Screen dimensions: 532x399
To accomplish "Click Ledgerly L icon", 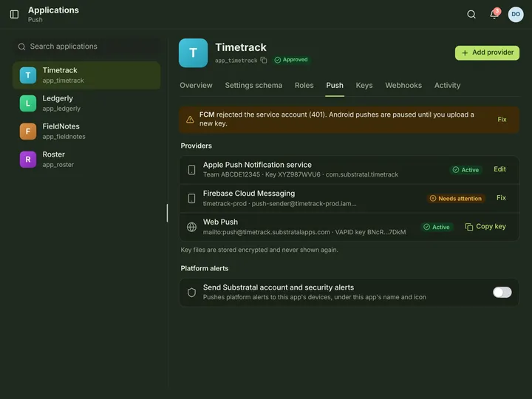I will pos(28,103).
